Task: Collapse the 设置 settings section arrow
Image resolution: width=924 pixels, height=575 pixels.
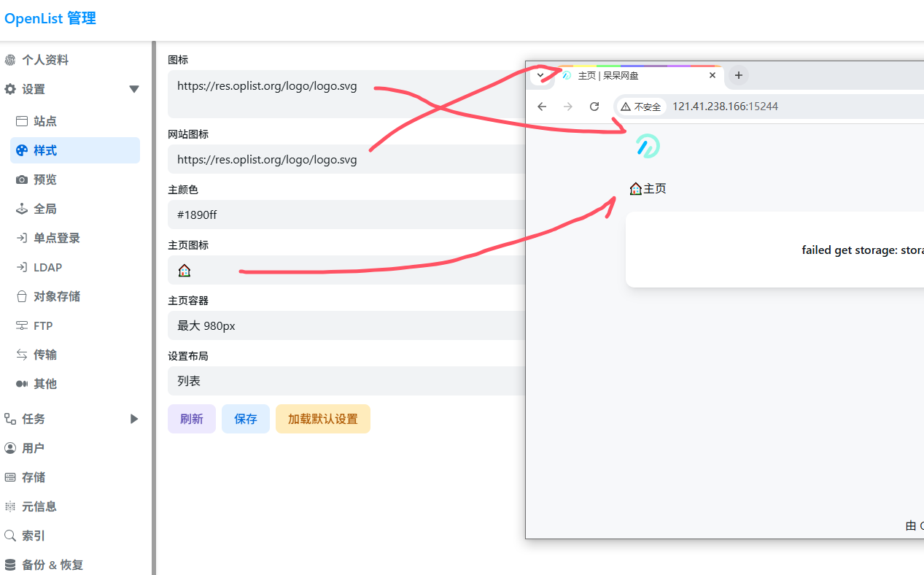Action: (x=133, y=89)
